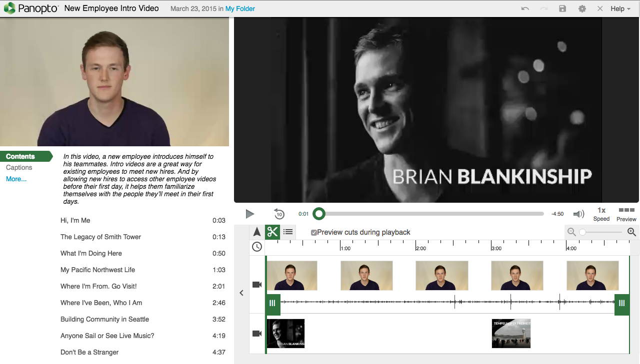Screen dimensions: 640x364
Task: Select 'Where I've Been, Who I Am' entry
Action: click(143, 303)
